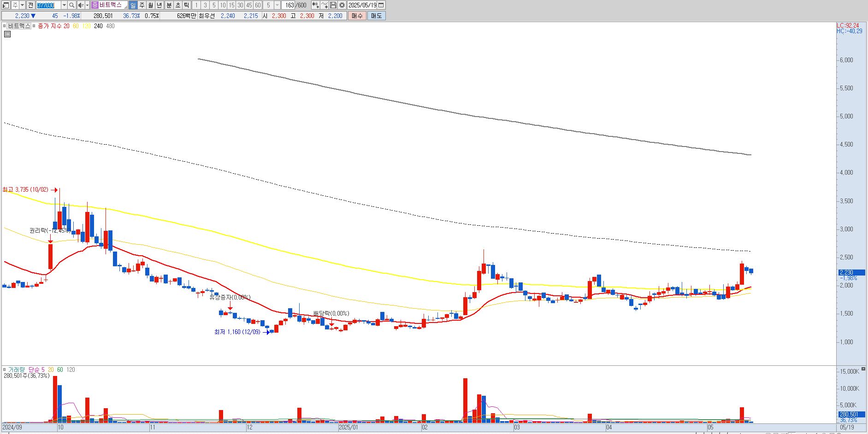The image size is (868, 434).
Task: Click the 비트맥스 legend label on price chart
Action: coord(19,26)
